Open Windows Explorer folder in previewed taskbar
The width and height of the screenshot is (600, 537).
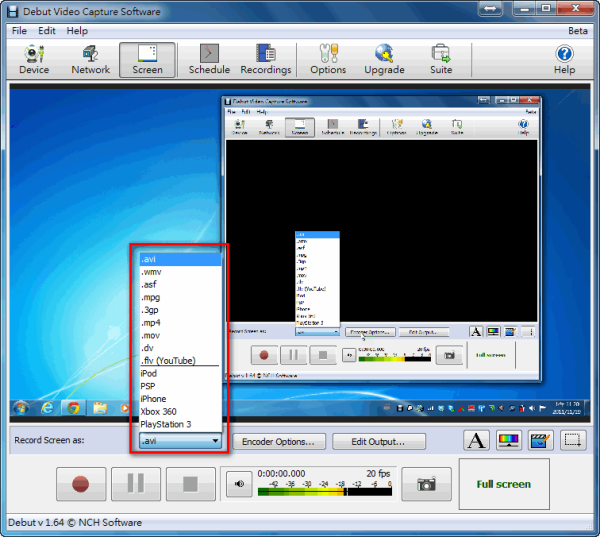[x=100, y=408]
